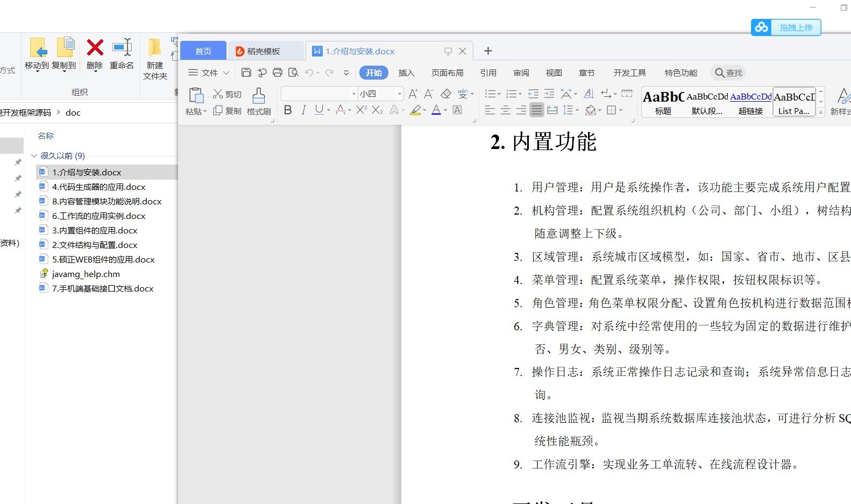The width and height of the screenshot is (851, 504).
Task: Select the List Pa... style
Action: [794, 102]
